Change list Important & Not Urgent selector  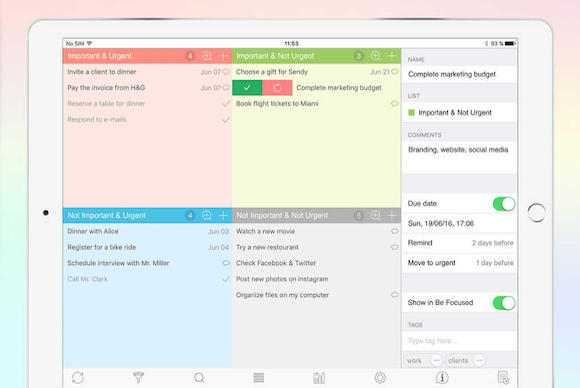pyautogui.click(x=459, y=113)
